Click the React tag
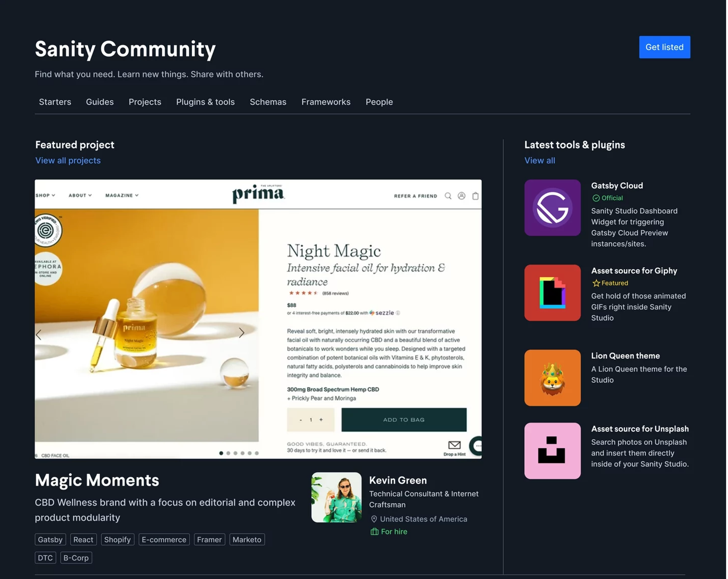Screen dimensions: 728x579 [x=83, y=540]
